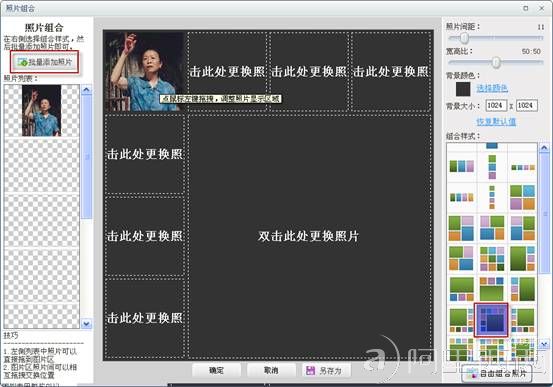
Task: Choose layout with large green and small squares right and bottom
Action: (461, 320)
